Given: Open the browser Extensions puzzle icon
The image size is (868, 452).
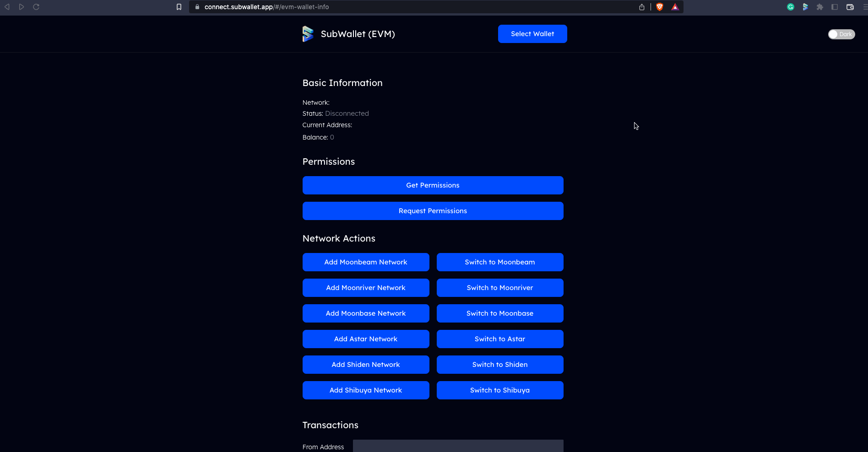Looking at the screenshot, I should [820, 7].
